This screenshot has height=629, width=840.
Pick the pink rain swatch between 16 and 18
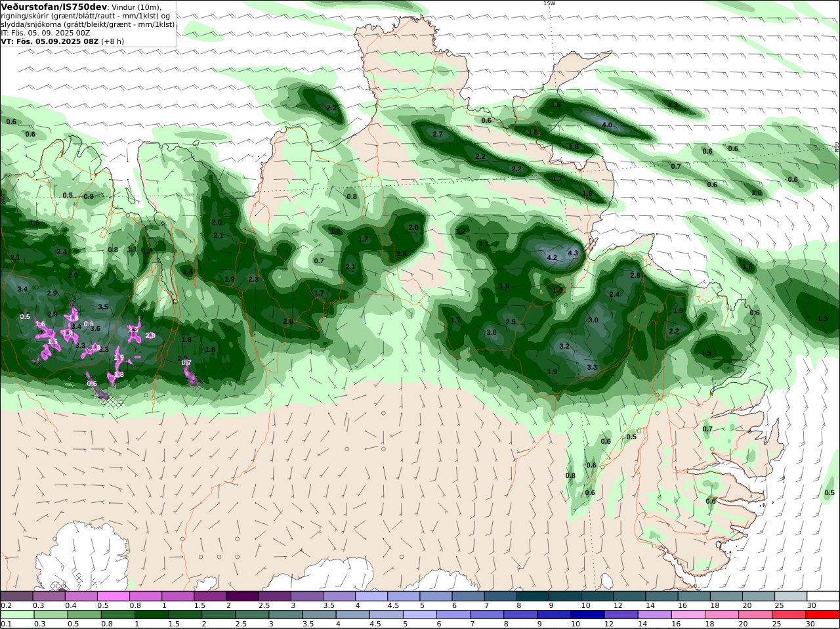(x=688, y=615)
